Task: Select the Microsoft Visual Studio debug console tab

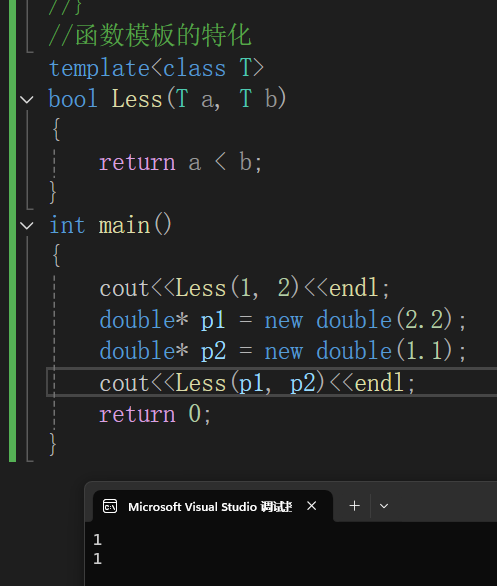Action: click(213, 506)
